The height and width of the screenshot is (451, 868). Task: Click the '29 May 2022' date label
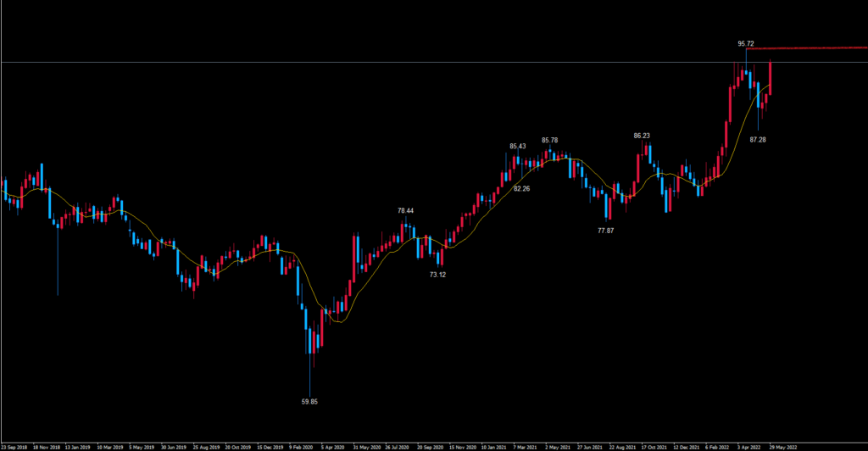(782, 445)
